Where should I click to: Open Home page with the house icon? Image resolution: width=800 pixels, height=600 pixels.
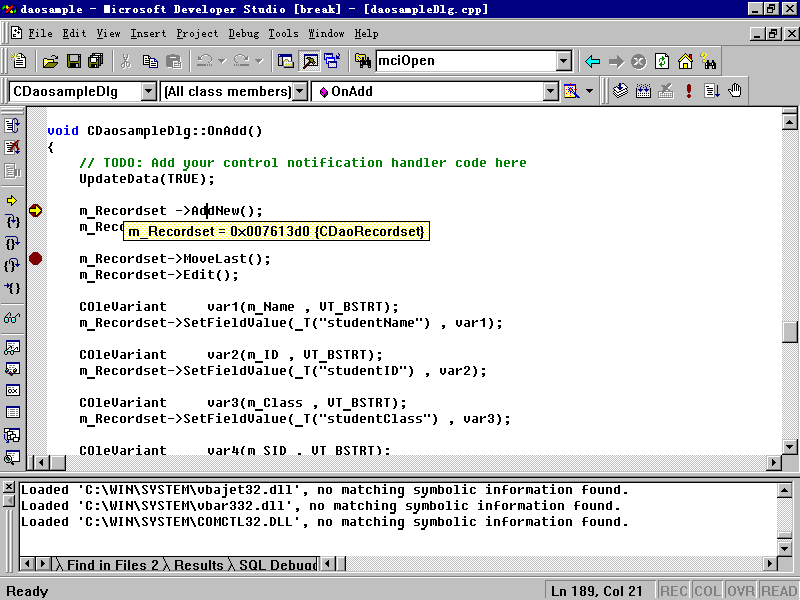pos(685,62)
